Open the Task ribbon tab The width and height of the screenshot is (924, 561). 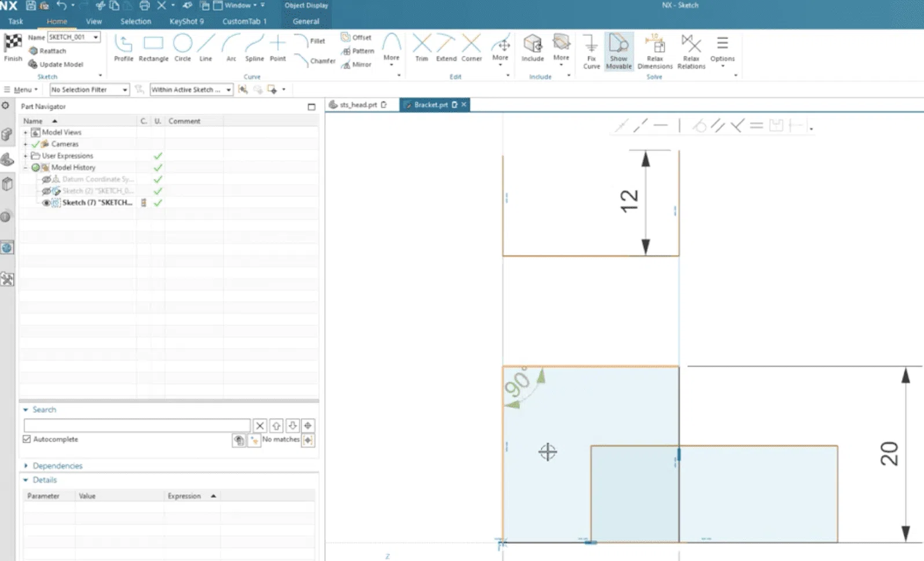(x=16, y=21)
